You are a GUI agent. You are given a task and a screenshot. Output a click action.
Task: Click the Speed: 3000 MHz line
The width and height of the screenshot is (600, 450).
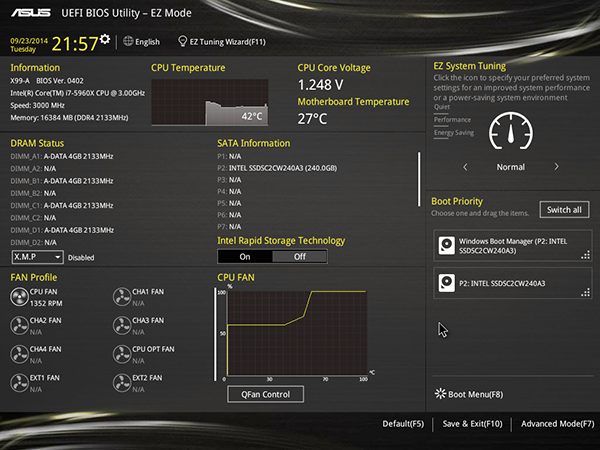(x=38, y=105)
